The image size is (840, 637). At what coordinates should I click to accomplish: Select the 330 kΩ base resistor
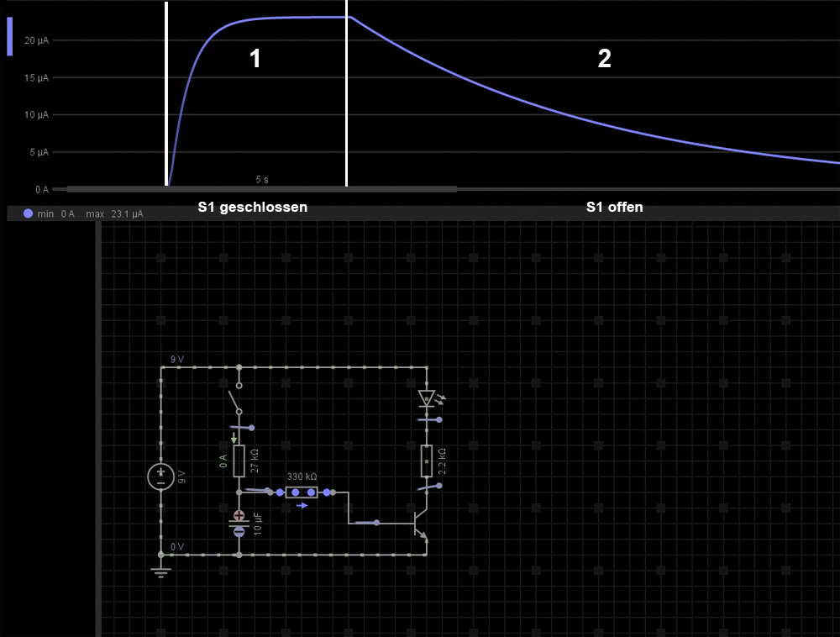302,492
